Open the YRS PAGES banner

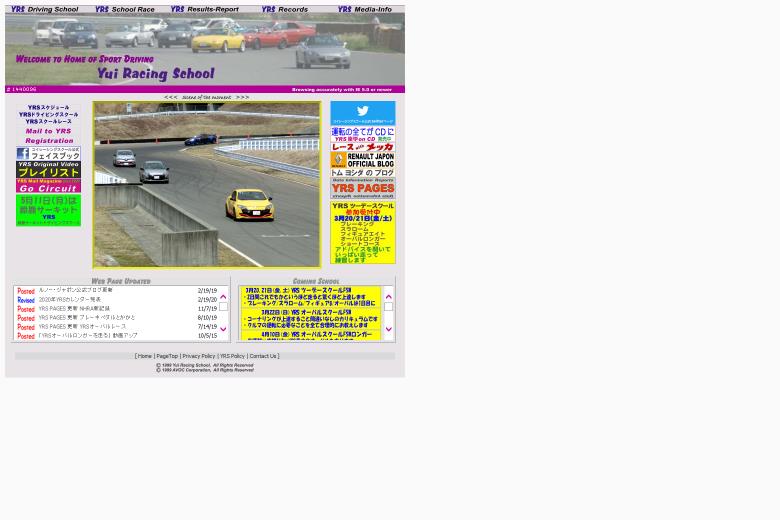[x=362, y=188]
